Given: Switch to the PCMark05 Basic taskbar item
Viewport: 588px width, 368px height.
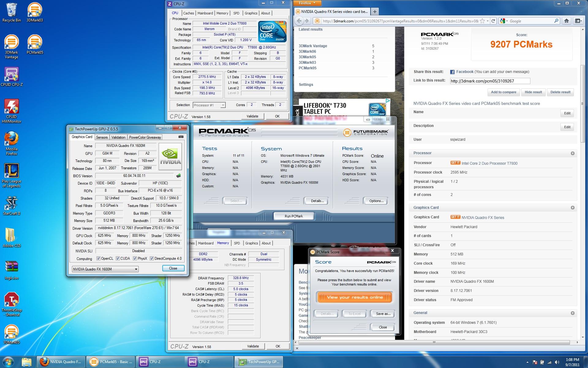Looking at the screenshot, I should click(111, 362).
